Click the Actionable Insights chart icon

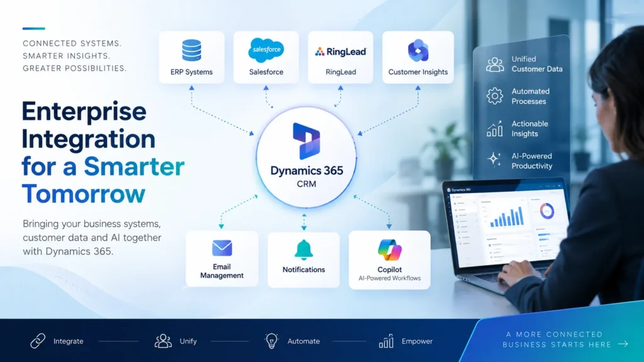(x=494, y=128)
